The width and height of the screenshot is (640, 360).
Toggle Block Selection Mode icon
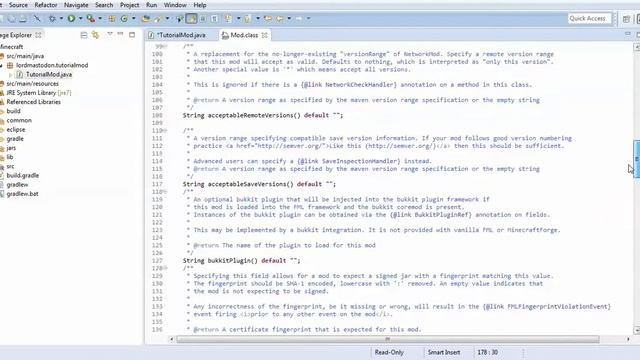click(x=202, y=18)
